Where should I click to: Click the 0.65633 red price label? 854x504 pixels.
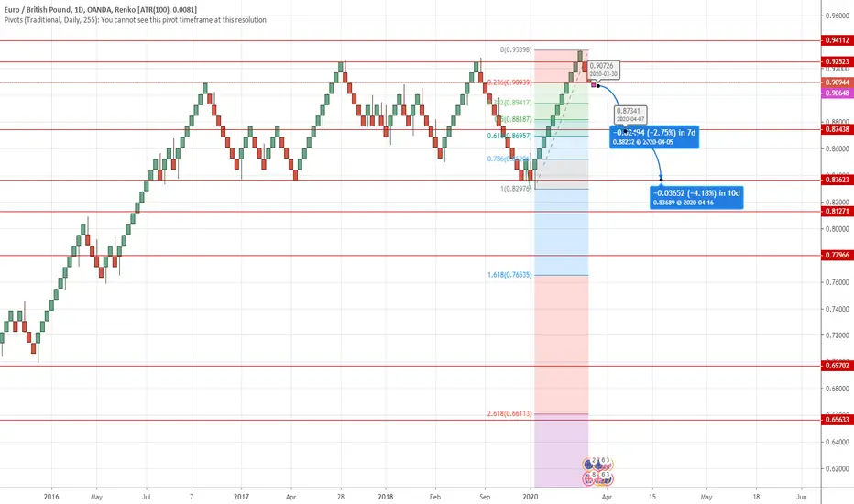click(838, 420)
